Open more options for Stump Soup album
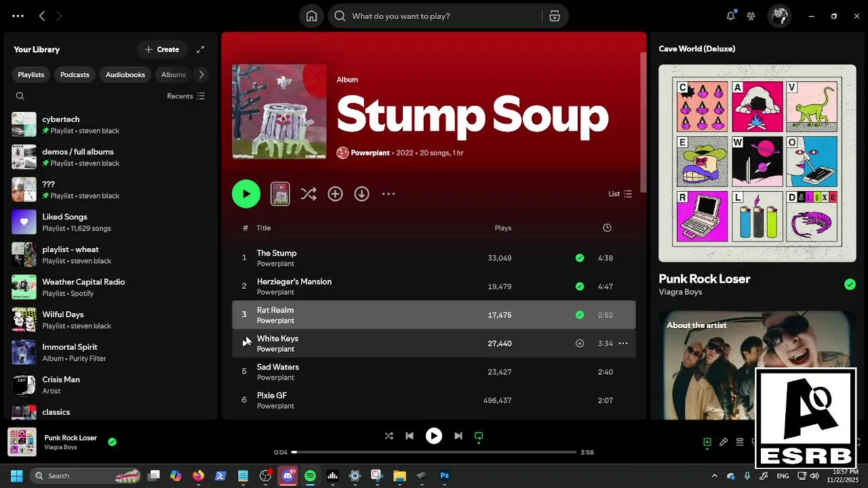The width and height of the screenshot is (868, 488). point(388,194)
